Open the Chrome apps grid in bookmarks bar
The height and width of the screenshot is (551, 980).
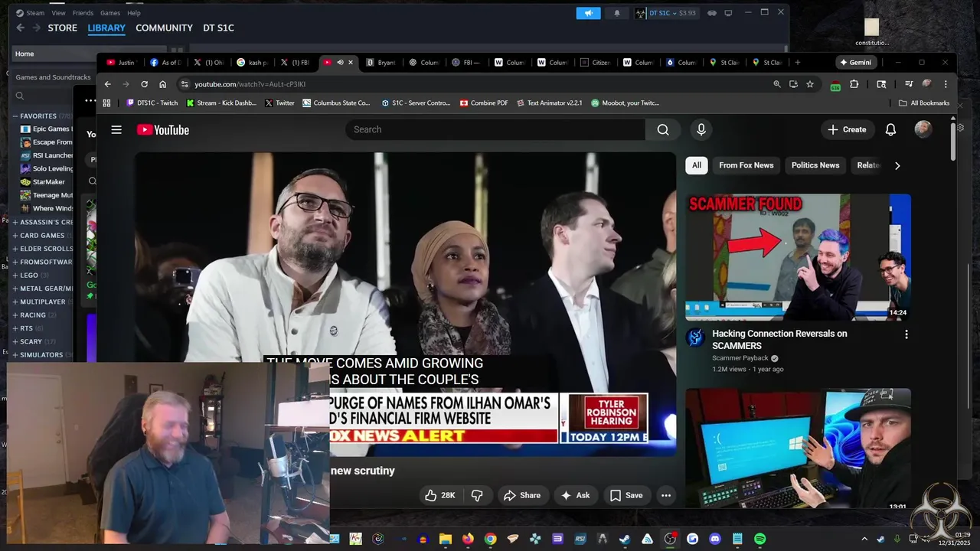(x=106, y=103)
